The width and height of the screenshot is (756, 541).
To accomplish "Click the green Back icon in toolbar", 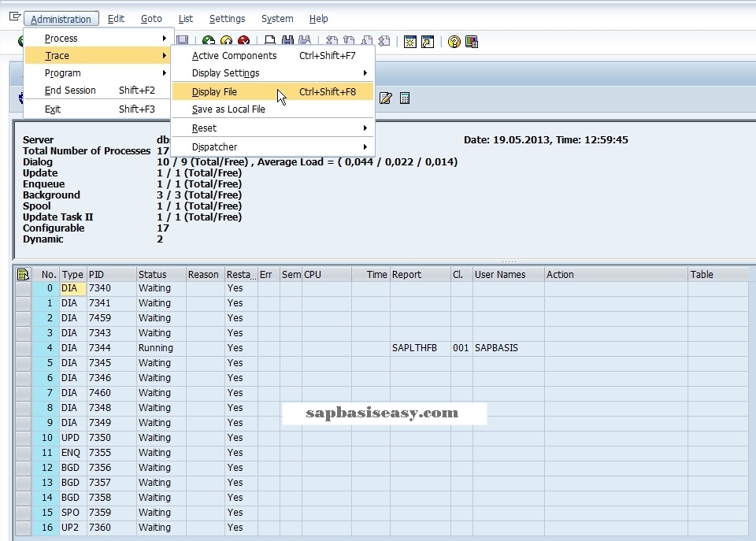I will pos(209,42).
